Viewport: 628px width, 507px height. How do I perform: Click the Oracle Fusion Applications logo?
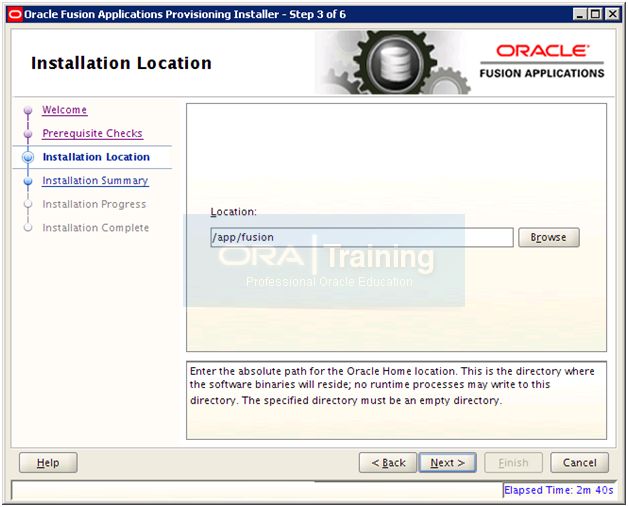click(542, 62)
